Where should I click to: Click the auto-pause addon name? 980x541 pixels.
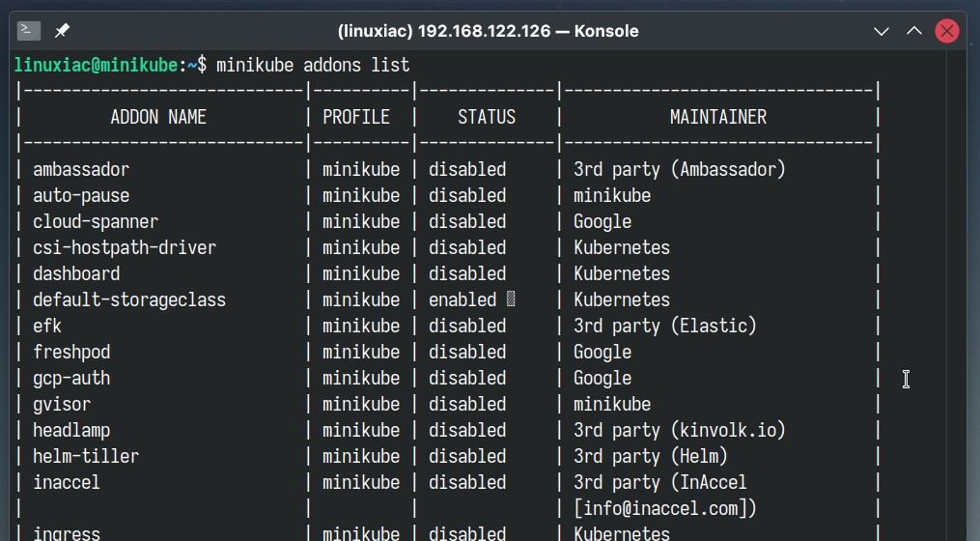click(81, 196)
